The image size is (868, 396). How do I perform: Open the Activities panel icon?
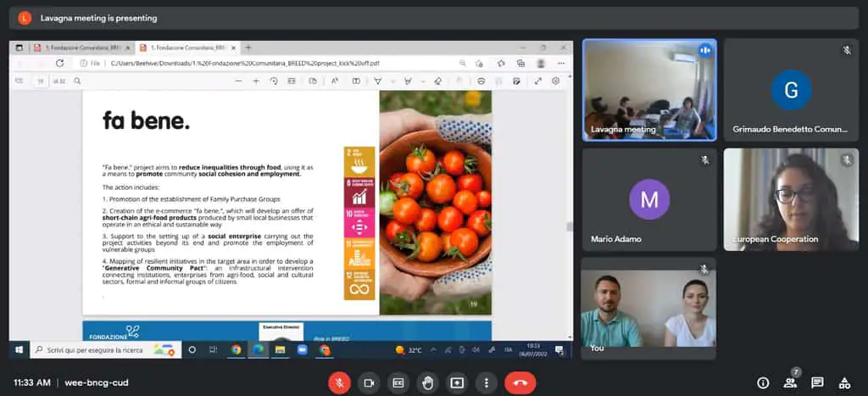point(844,382)
